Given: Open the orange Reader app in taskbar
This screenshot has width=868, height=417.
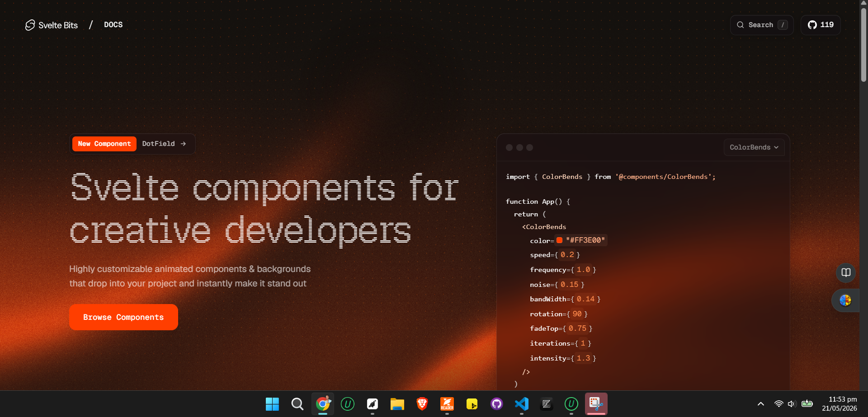Looking at the screenshot, I should [447, 404].
